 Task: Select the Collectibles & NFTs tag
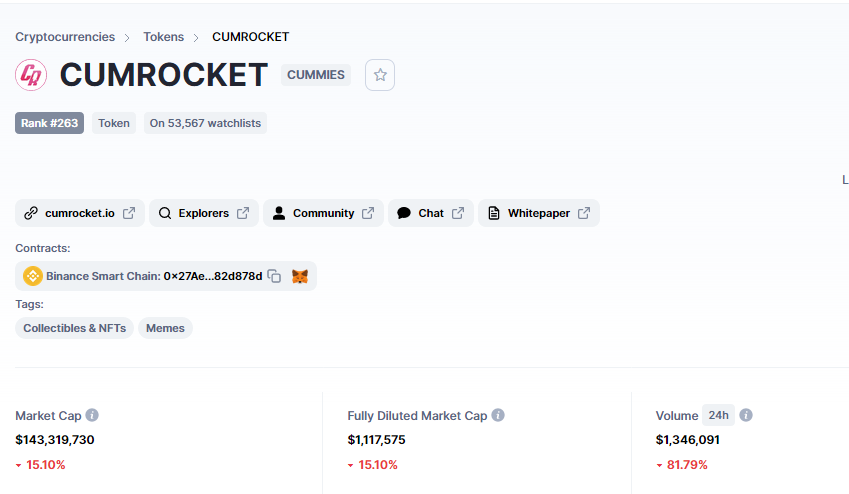[x=74, y=328]
